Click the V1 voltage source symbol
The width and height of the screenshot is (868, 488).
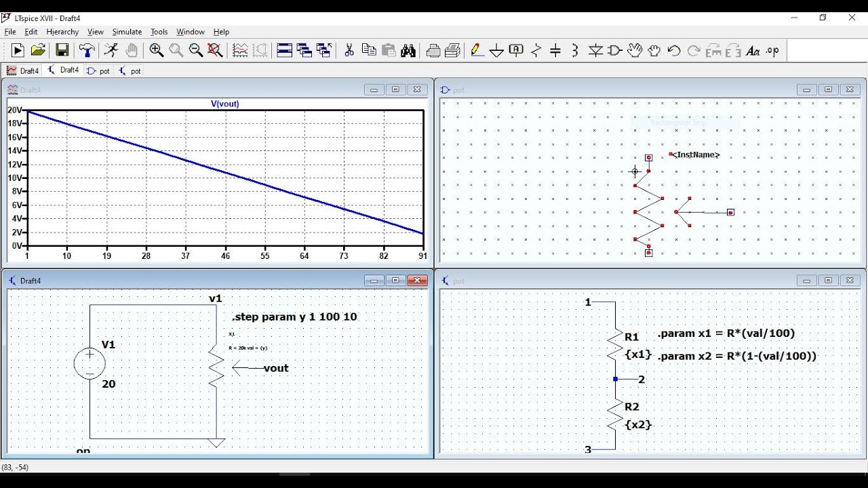90,363
